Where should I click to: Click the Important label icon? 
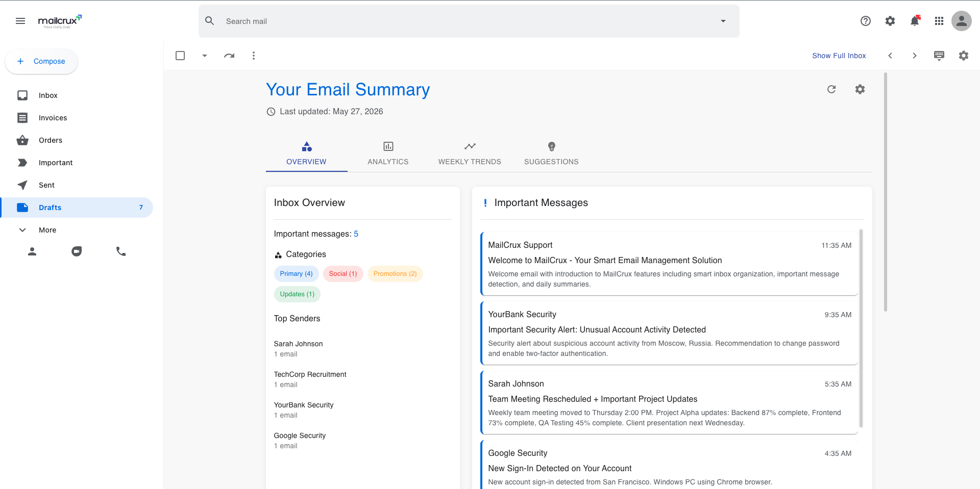tap(22, 163)
